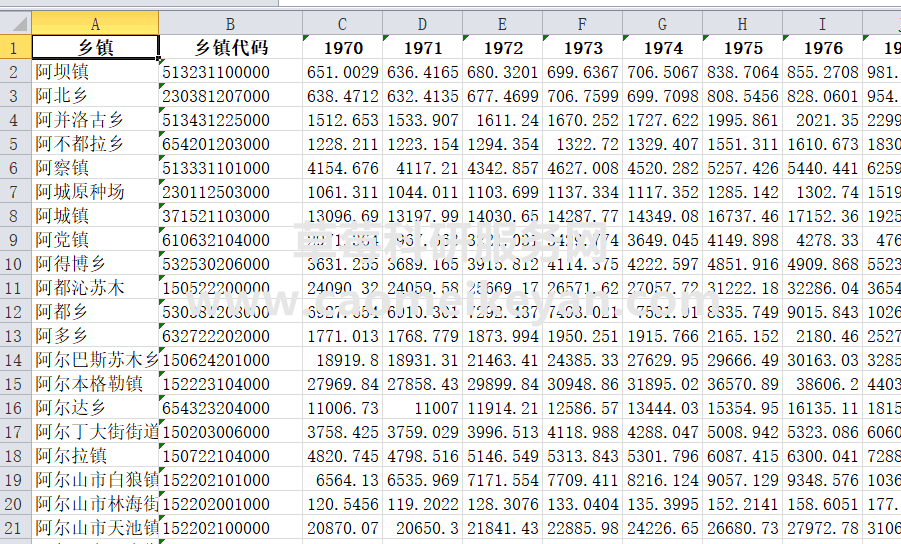Click row header number 15
The height and width of the screenshot is (544, 901).
click(15, 383)
